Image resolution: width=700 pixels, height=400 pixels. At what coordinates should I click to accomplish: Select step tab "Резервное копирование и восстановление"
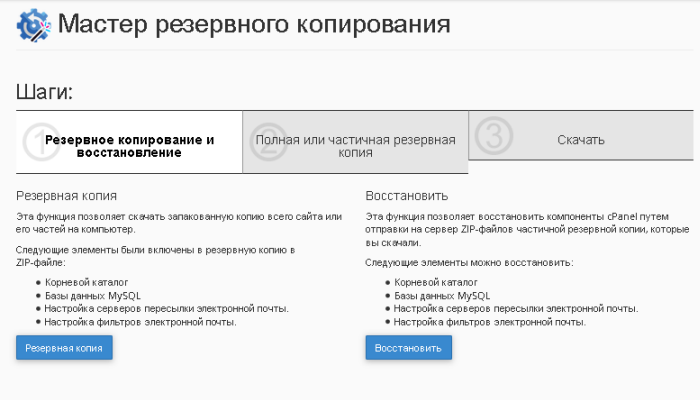129,142
